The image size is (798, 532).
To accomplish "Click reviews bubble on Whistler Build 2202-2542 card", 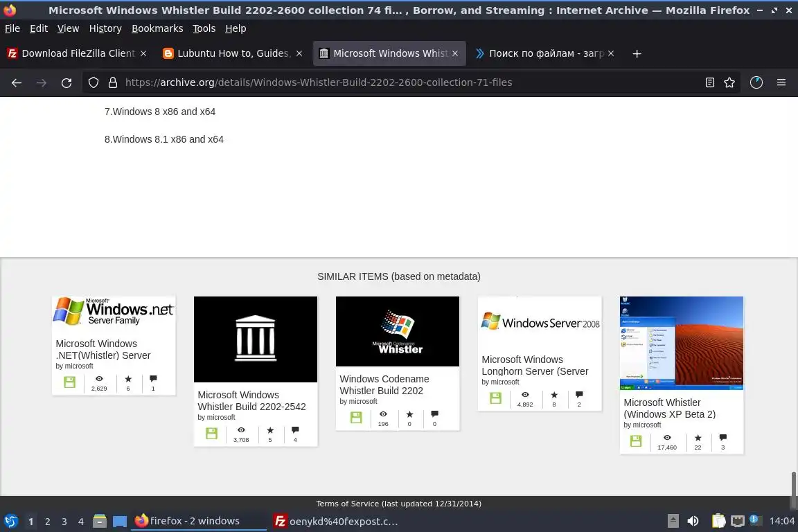I will 295,430.
